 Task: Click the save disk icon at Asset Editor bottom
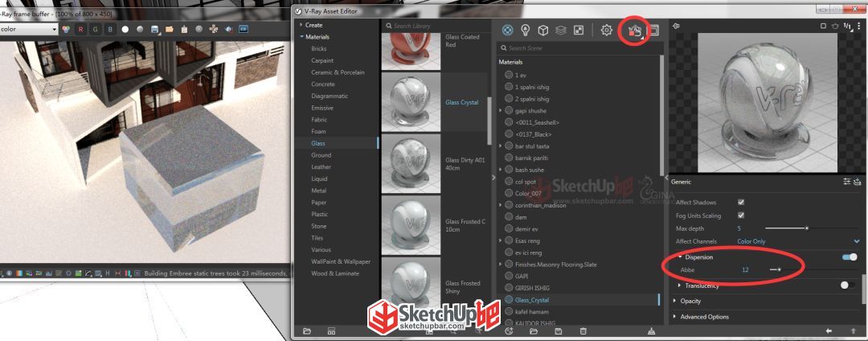559,331
